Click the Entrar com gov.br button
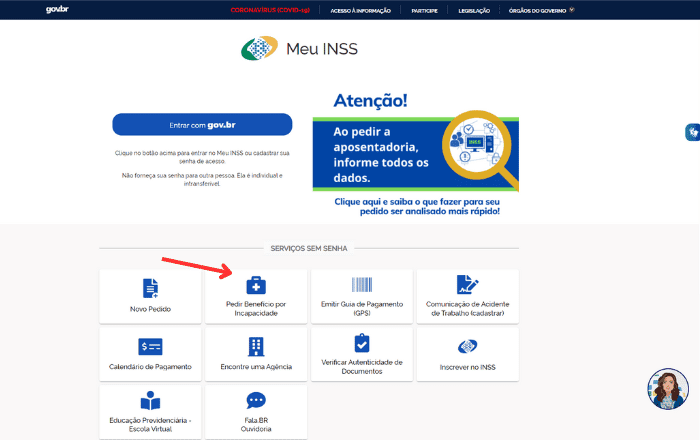 202,125
